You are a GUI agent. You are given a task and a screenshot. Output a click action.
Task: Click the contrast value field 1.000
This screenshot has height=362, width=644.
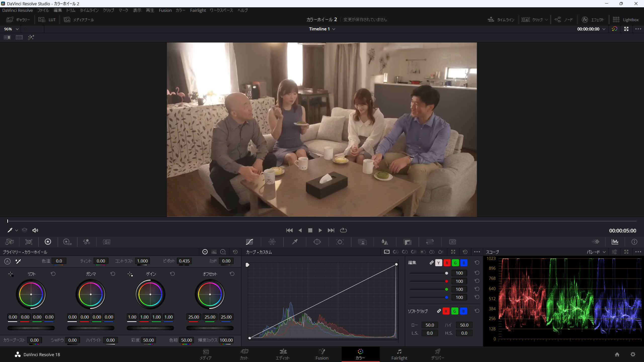tap(142, 261)
